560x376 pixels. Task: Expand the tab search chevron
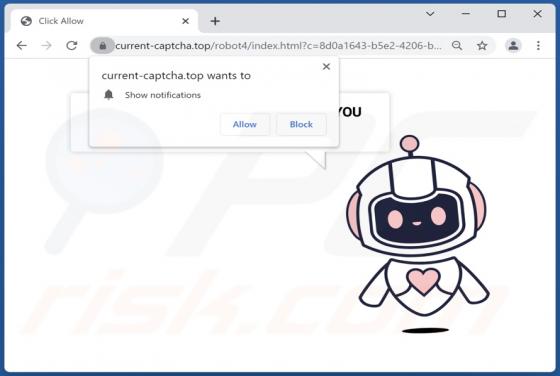tap(430, 14)
